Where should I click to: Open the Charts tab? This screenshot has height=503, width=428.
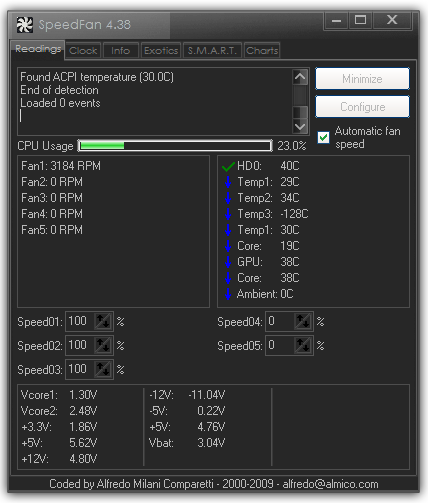coord(262,51)
